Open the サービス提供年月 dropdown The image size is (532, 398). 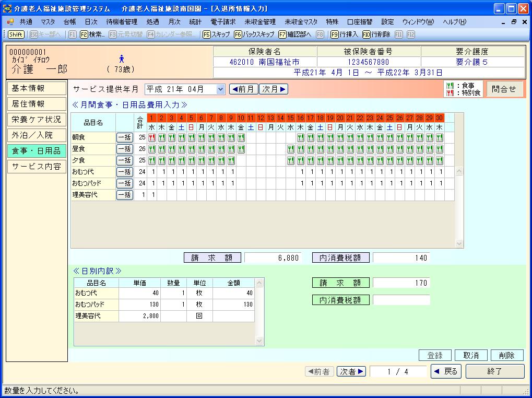[x=220, y=89]
